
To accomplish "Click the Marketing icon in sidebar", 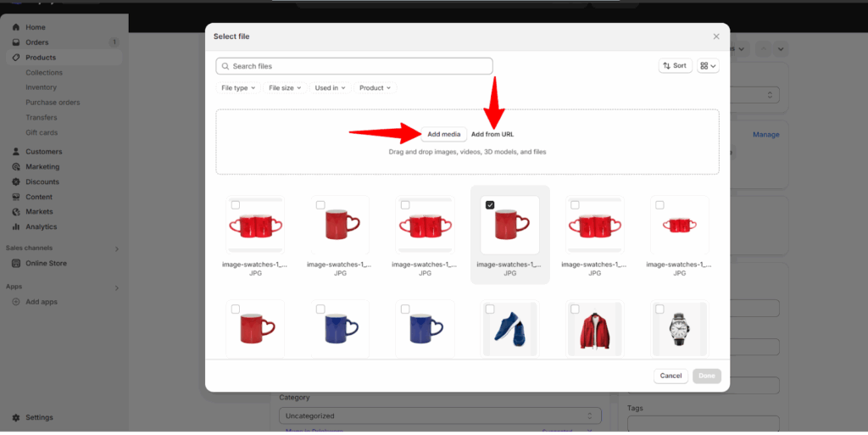I will click(16, 167).
